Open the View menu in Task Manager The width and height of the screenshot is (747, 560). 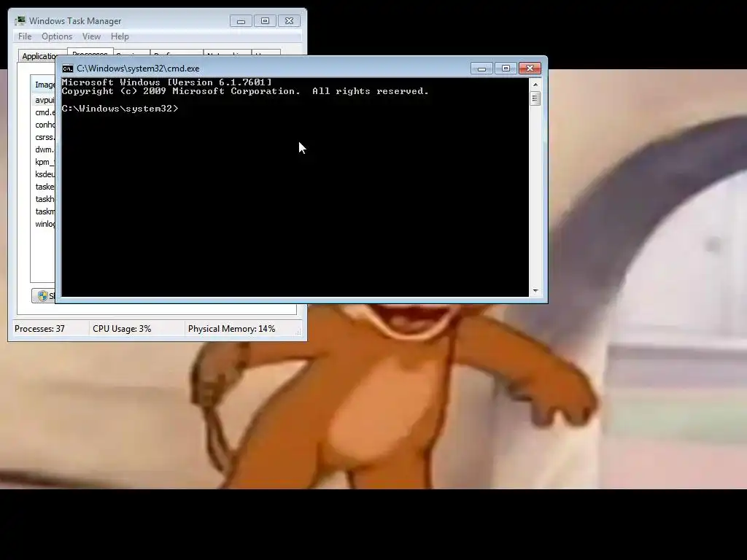tap(91, 36)
